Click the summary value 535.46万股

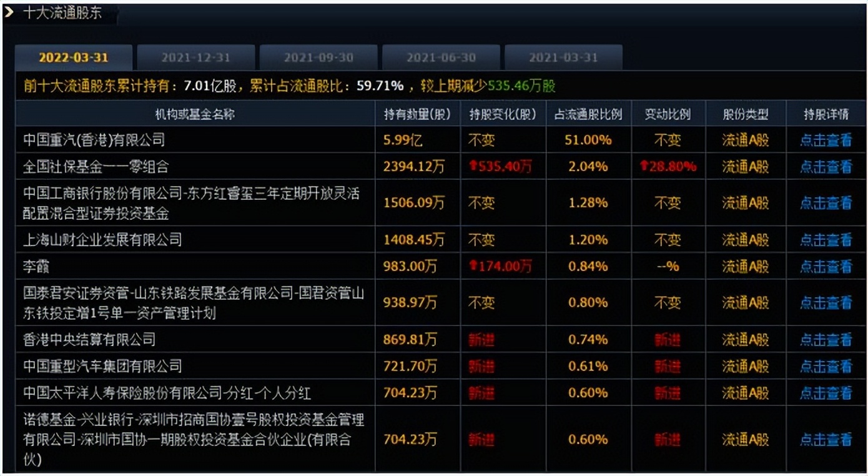tap(521, 86)
